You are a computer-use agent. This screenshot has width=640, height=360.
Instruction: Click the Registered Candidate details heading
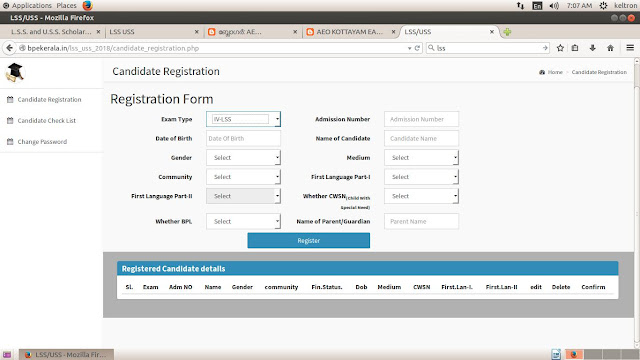click(x=173, y=269)
